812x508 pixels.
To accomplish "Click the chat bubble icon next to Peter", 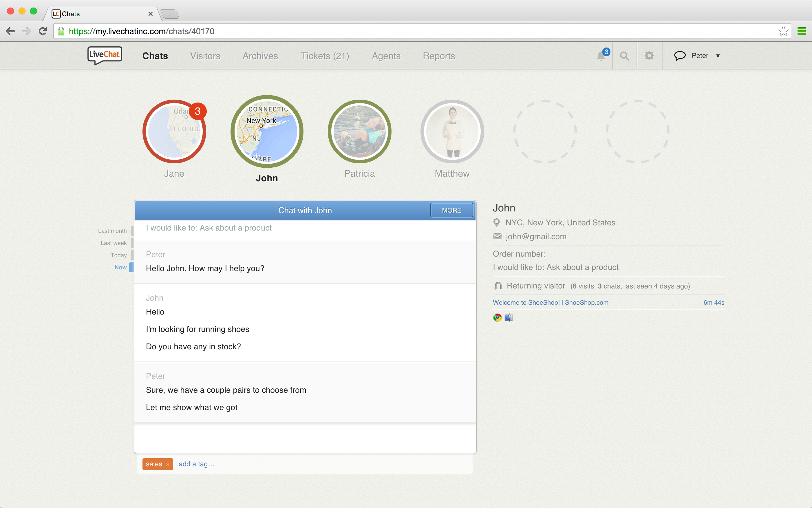I will point(679,56).
